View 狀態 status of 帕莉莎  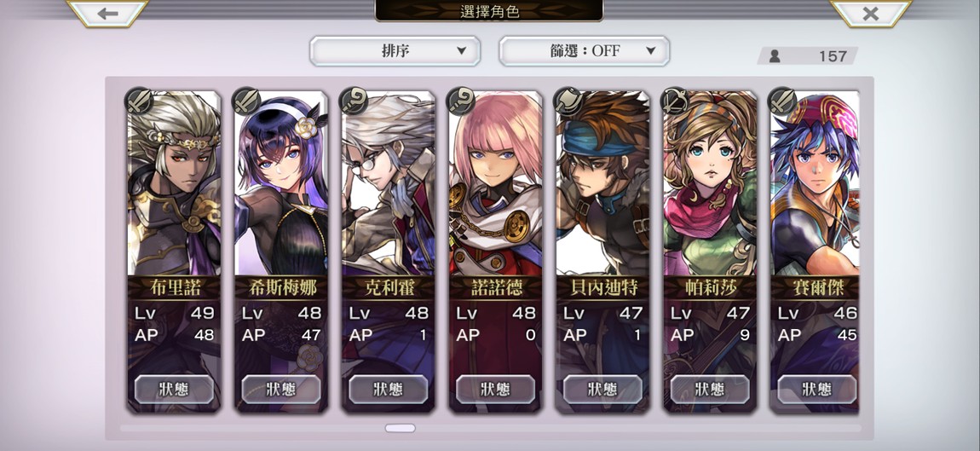(710, 389)
